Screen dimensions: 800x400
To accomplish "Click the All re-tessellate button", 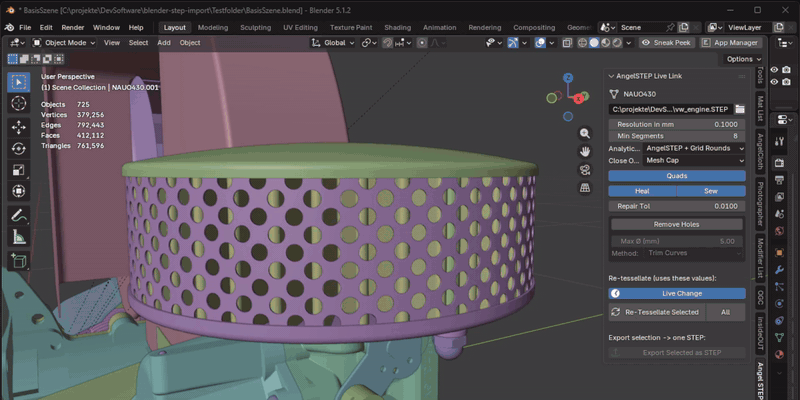I will coord(726,312).
